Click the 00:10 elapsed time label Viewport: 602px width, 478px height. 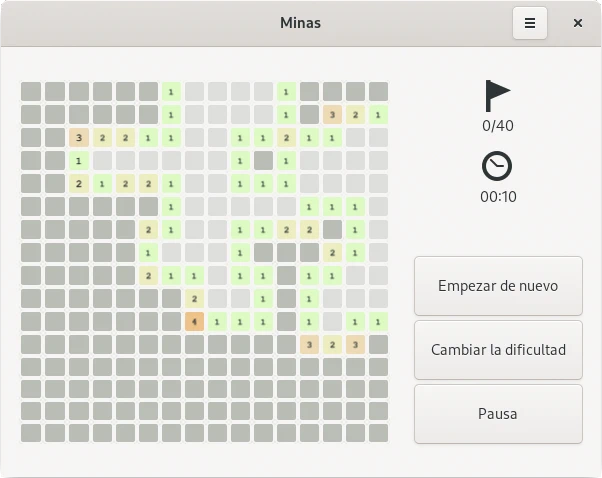point(497,196)
